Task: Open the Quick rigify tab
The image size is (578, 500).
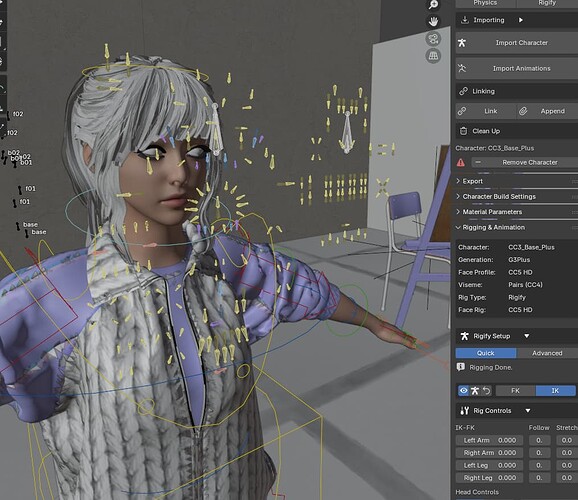Action: click(486, 353)
